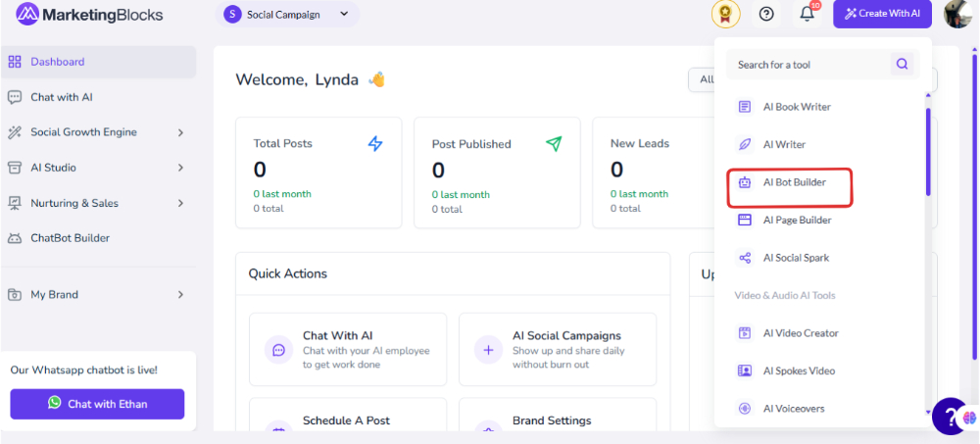Screen dimensions: 980x444
Task: Click the Post Published paper plane icon
Action: [554, 144]
